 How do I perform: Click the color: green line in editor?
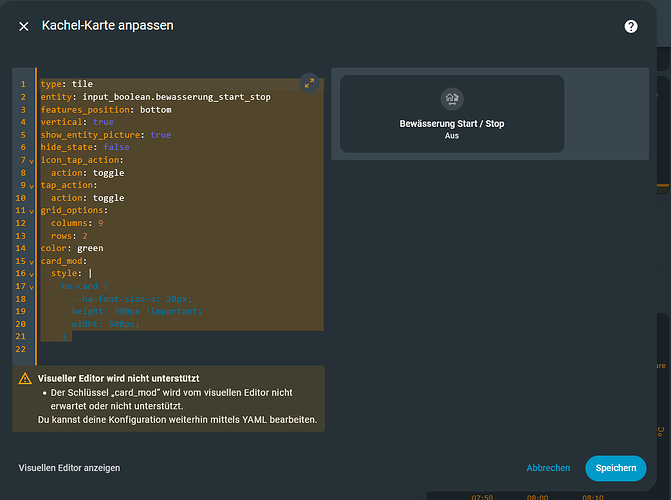pyautogui.click(x=72, y=248)
